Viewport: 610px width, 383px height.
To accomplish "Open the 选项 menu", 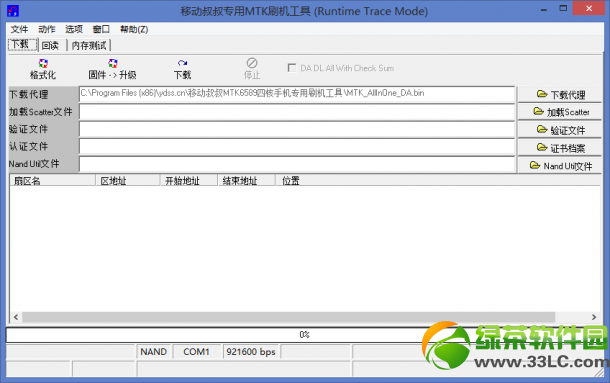I will click(x=74, y=29).
